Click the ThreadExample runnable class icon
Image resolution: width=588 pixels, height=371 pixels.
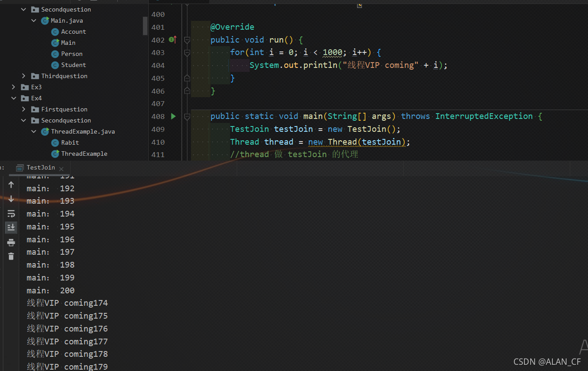(55, 154)
